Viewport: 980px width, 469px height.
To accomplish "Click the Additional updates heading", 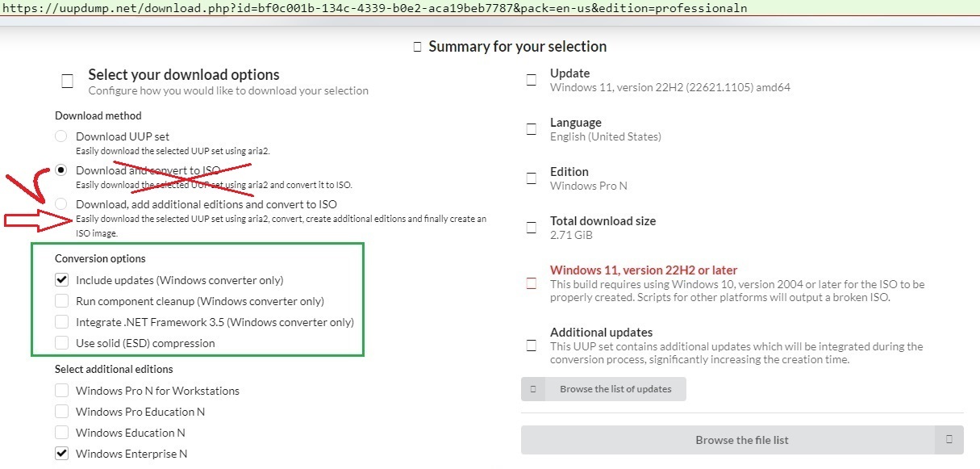I will [x=602, y=333].
